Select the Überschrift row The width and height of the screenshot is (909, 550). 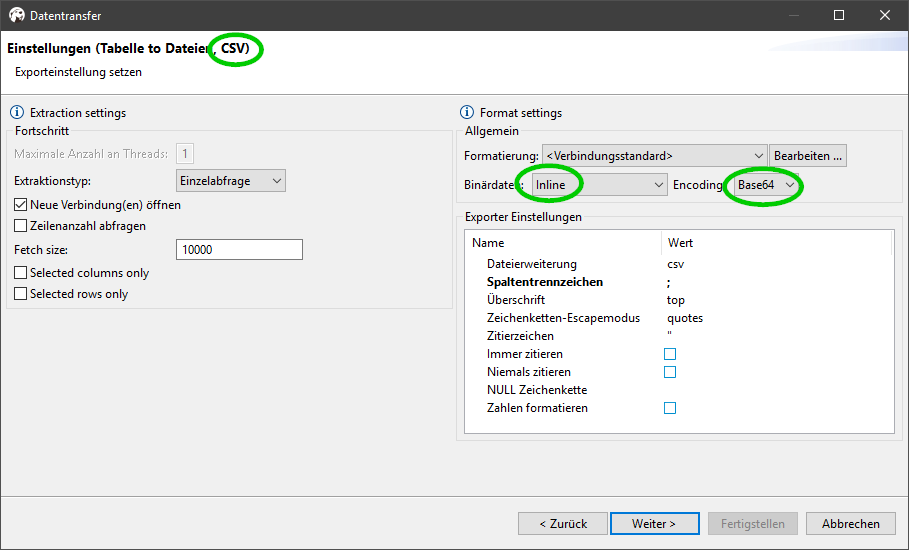(x=678, y=300)
